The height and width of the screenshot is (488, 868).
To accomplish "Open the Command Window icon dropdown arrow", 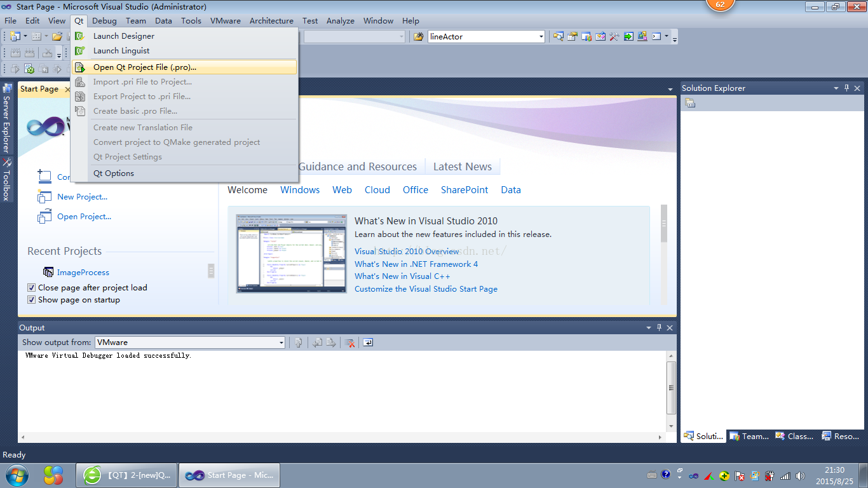I will [667, 36].
